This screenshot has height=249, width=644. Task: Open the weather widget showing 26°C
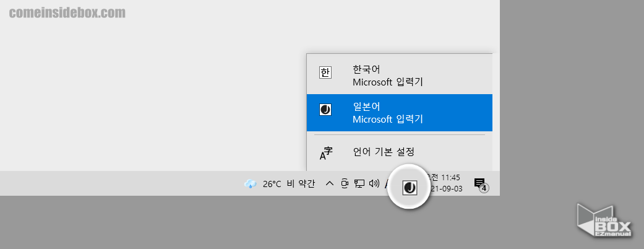280,184
